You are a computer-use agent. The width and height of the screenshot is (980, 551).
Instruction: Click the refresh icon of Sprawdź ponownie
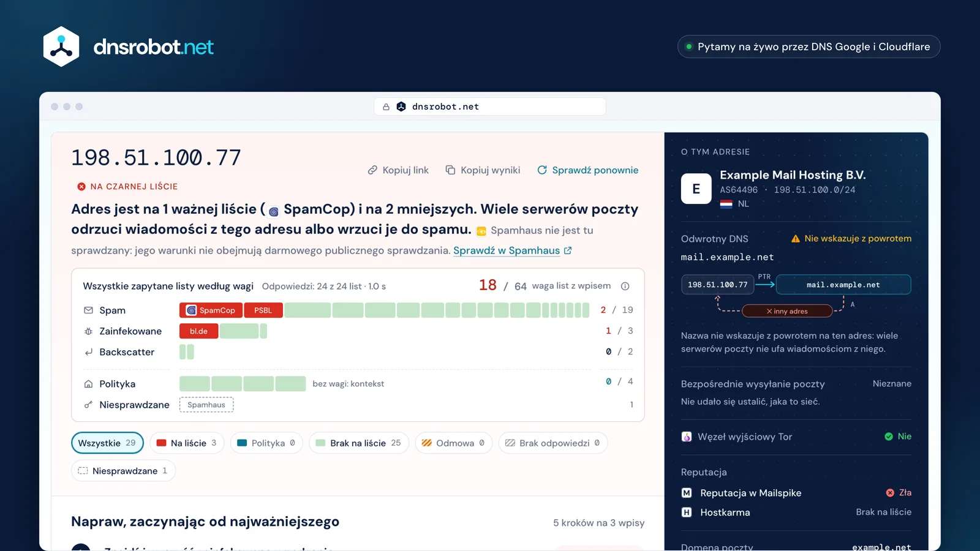pos(542,170)
